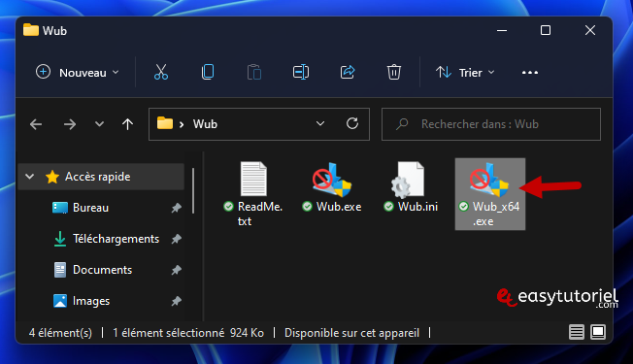Screen dimensions: 633x364
Task: Unpin Bureau via its pin icon
Action: click(176, 208)
